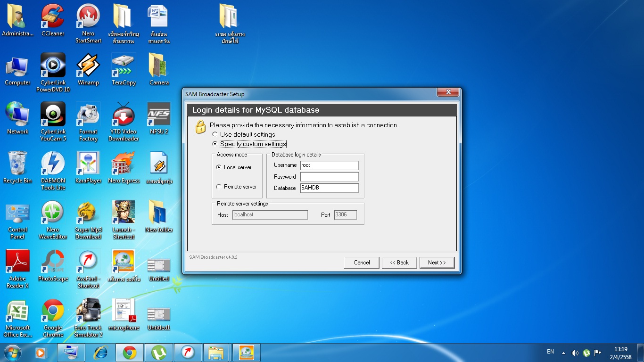The image size is (644, 362).
Task: Select the KaraPlayer desktop icon
Action: point(88,168)
